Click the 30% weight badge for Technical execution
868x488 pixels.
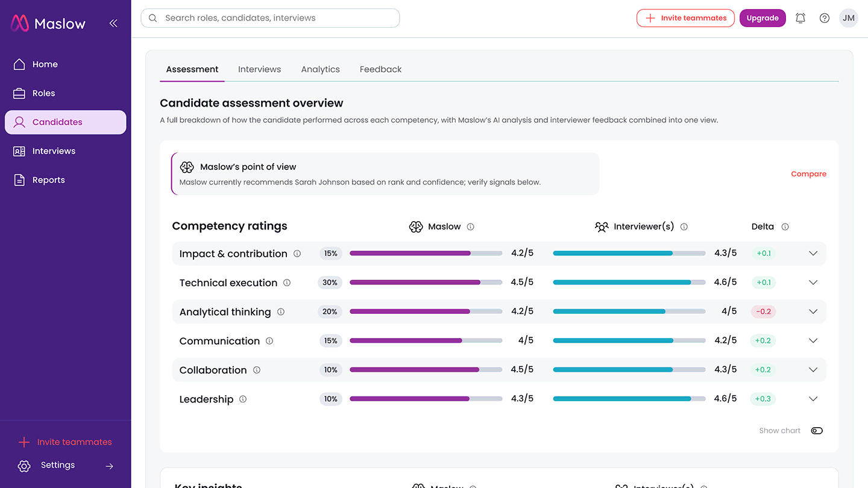[x=330, y=283]
